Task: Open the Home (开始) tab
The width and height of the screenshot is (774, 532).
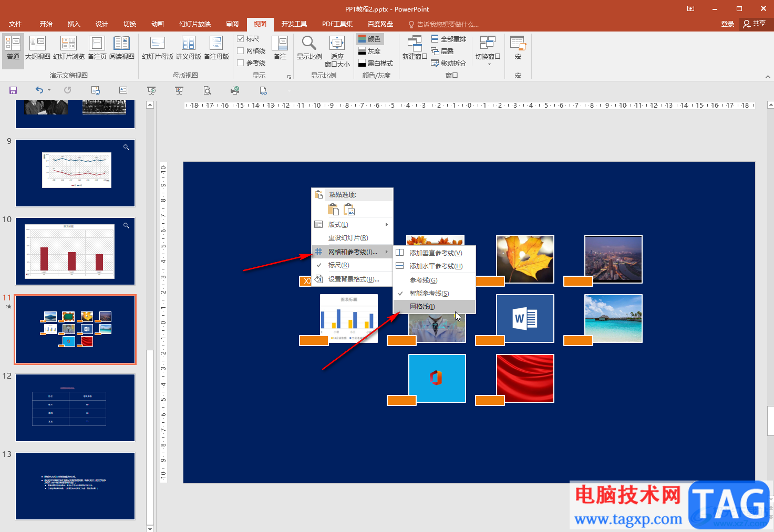Action: [x=46, y=24]
